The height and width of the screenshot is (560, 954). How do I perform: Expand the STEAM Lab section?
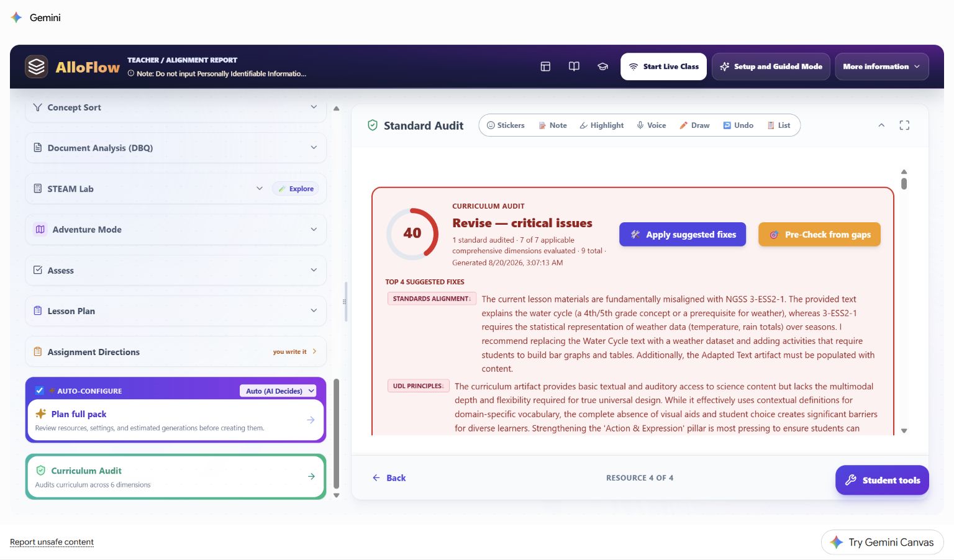tap(259, 189)
